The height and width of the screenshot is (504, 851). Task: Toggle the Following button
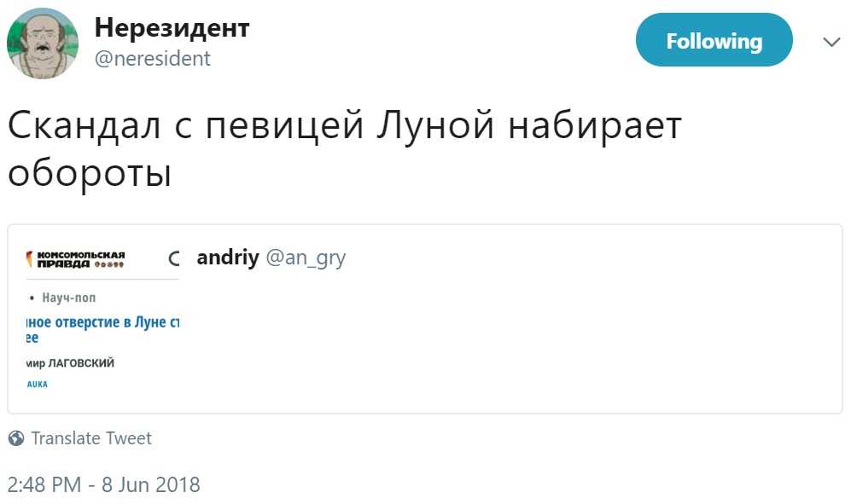714,40
